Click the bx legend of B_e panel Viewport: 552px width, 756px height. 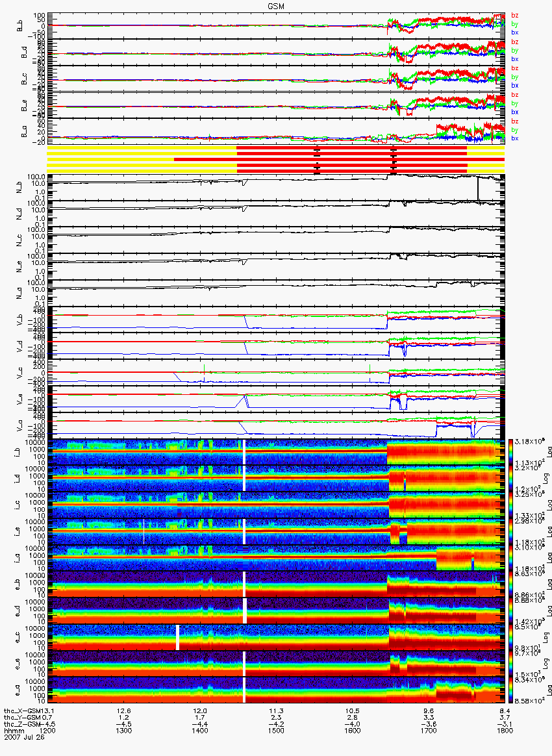(x=515, y=112)
